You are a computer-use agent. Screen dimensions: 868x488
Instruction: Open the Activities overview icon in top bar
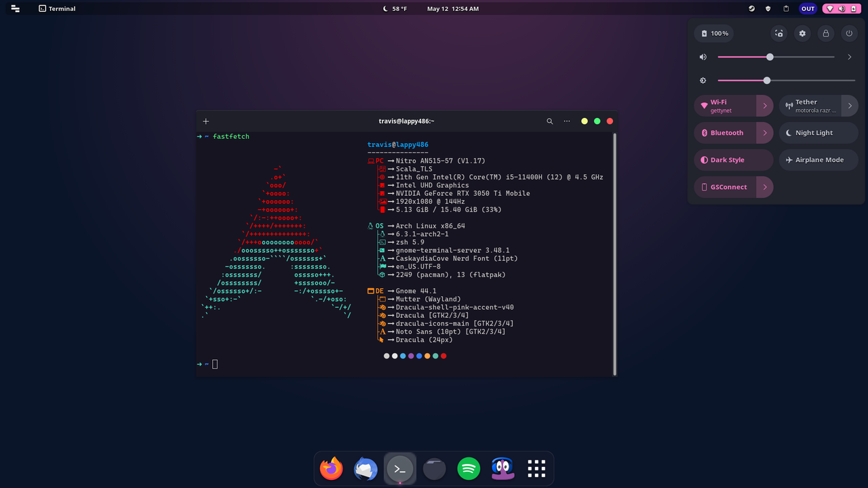point(15,9)
